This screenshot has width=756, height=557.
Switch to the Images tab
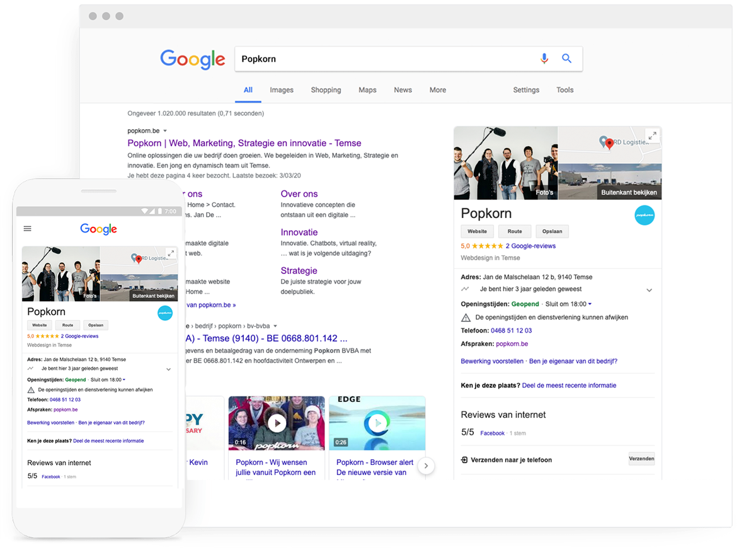pos(282,90)
